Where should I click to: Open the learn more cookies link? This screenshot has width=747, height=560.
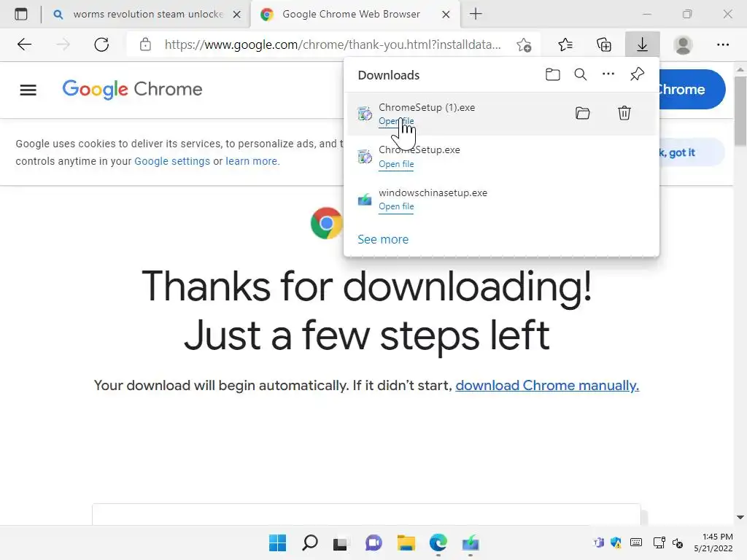coord(252,161)
